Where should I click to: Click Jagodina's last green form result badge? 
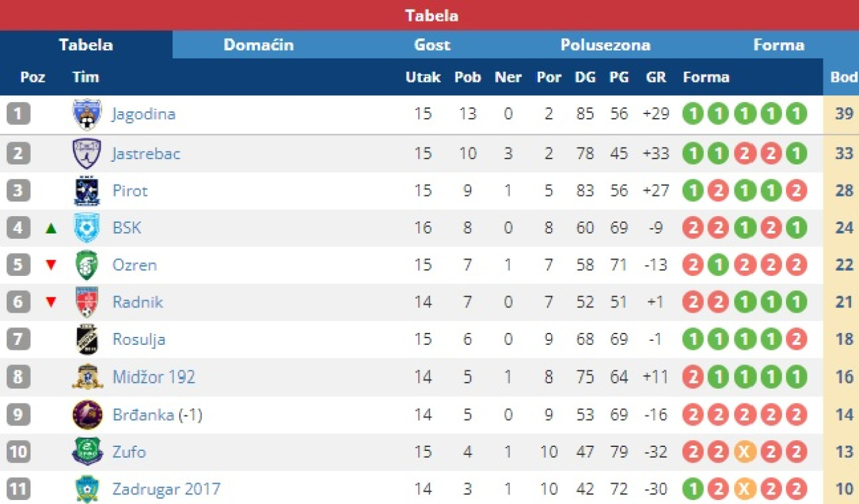click(x=796, y=114)
